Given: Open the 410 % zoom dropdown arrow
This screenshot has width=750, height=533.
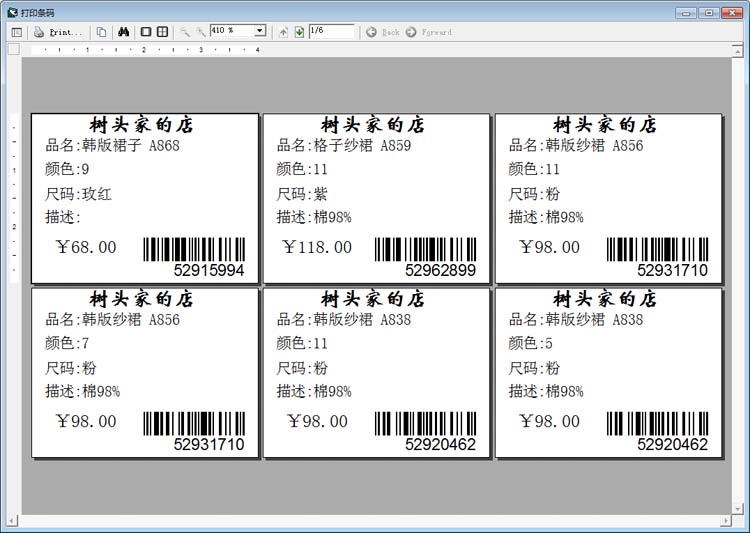Looking at the screenshot, I should click(x=260, y=31).
